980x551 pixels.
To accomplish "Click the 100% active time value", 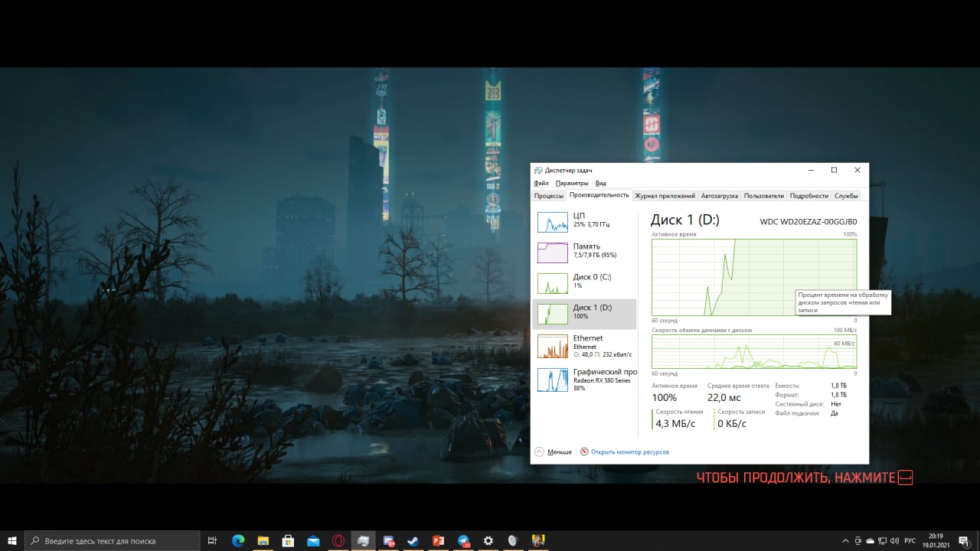I will (665, 398).
